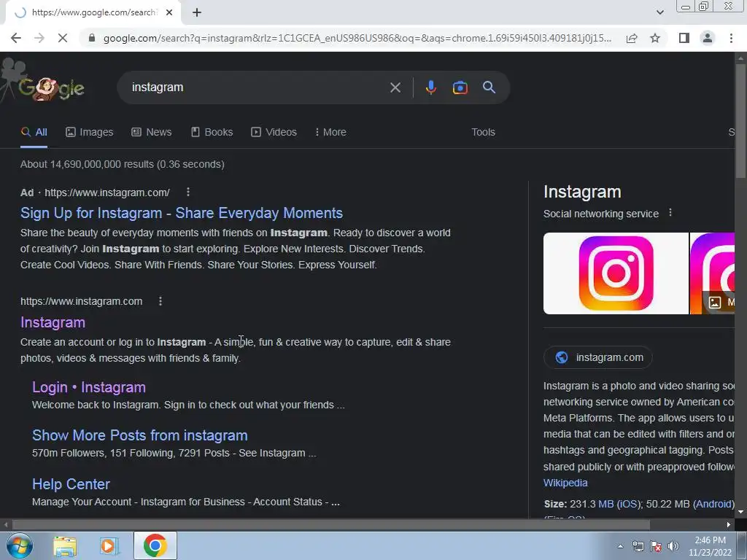747x560 pixels.
Task: Click the Android link in Size row
Action: tap(713, 504)
